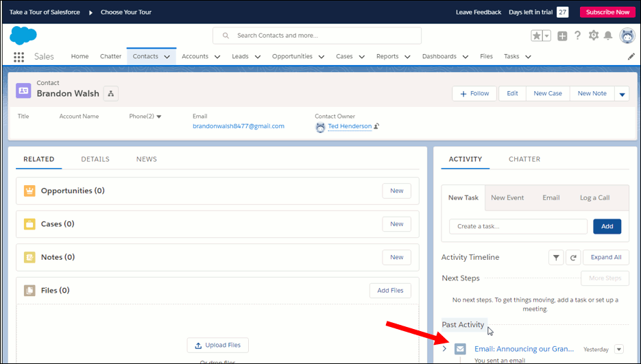Image resolution: width=641 pixels, height=364 pixels.
Task: Open the Home tab
Action: [x=80, y=56]
